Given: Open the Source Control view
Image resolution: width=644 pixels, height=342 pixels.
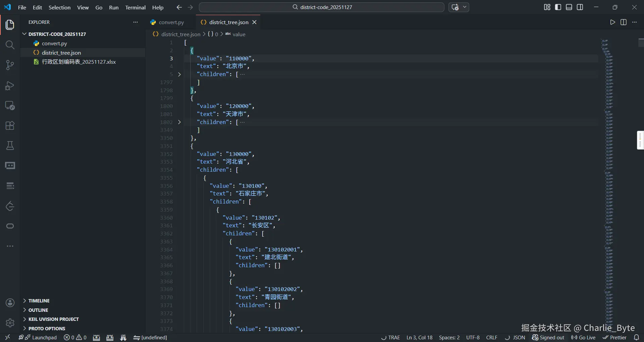Looking at the screenshot, I should [10, 65].
